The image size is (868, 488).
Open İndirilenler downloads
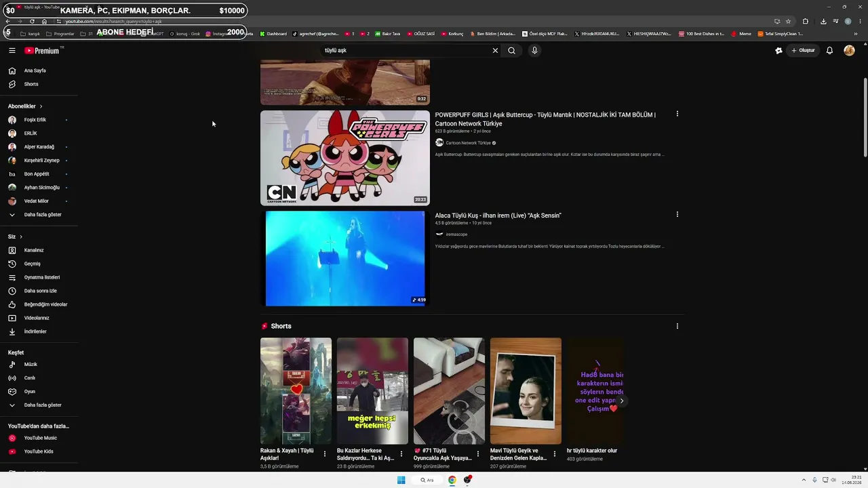35,331
